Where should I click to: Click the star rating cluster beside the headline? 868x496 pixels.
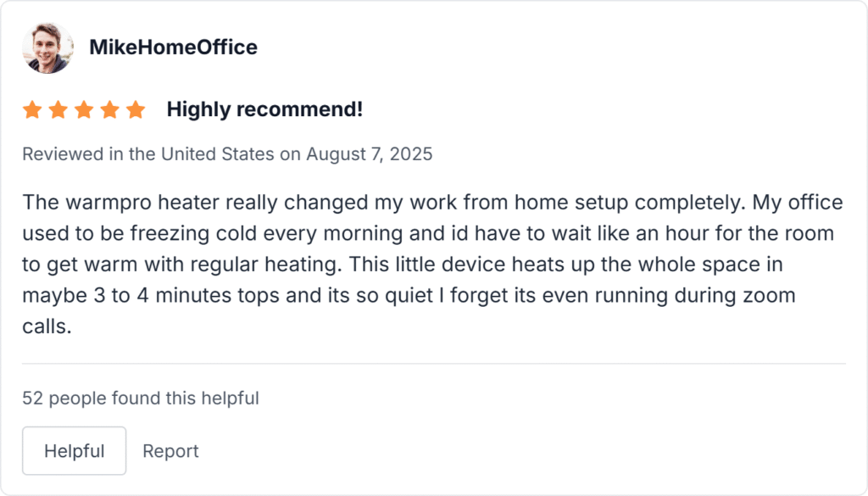[x=84, y=109]
